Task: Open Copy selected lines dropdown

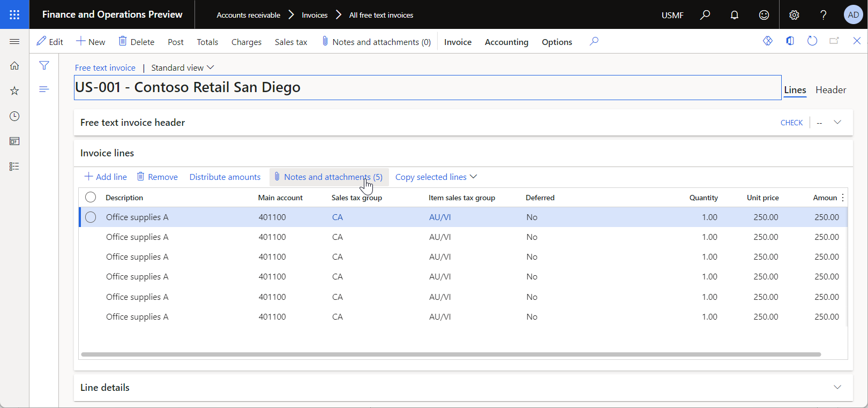Action: [x=436, y=177]
